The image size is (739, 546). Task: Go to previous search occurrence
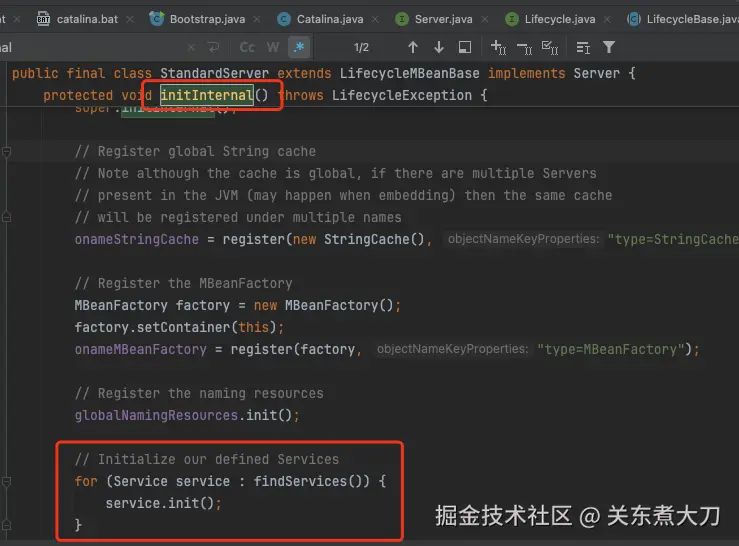[x=413, y=47]
